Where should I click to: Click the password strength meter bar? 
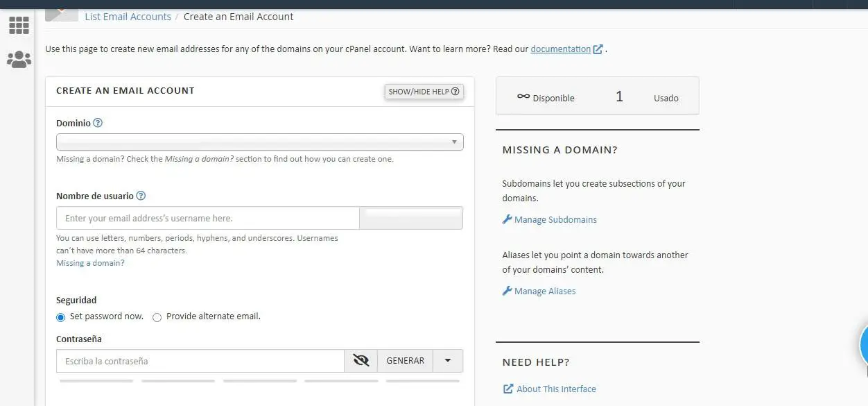pyautogui.click(x=259, y=380)
